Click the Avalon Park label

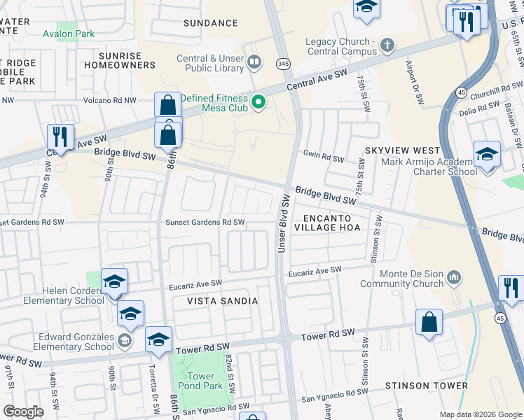click(69, 34)
